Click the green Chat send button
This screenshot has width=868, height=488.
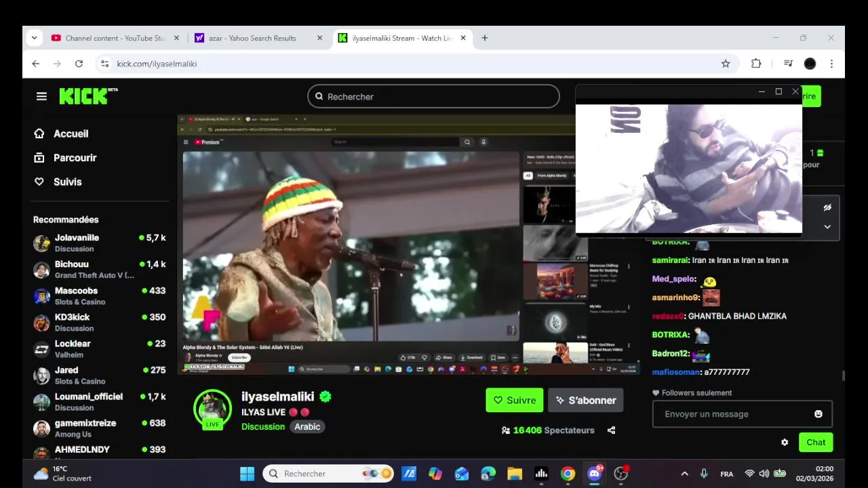click(816, 443)
